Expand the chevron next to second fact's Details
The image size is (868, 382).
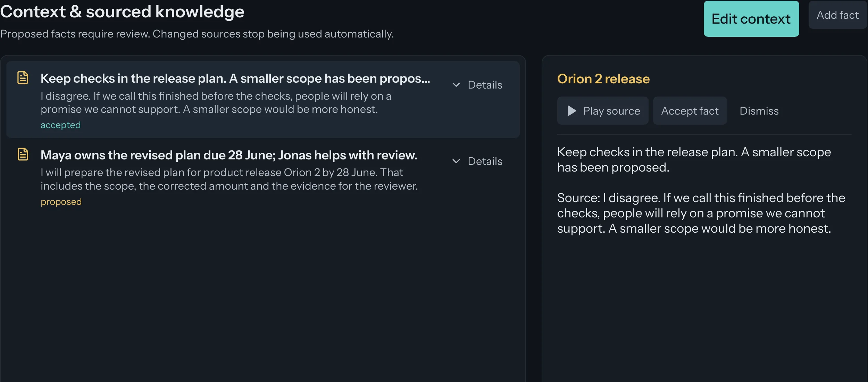[x=456, y=161]
